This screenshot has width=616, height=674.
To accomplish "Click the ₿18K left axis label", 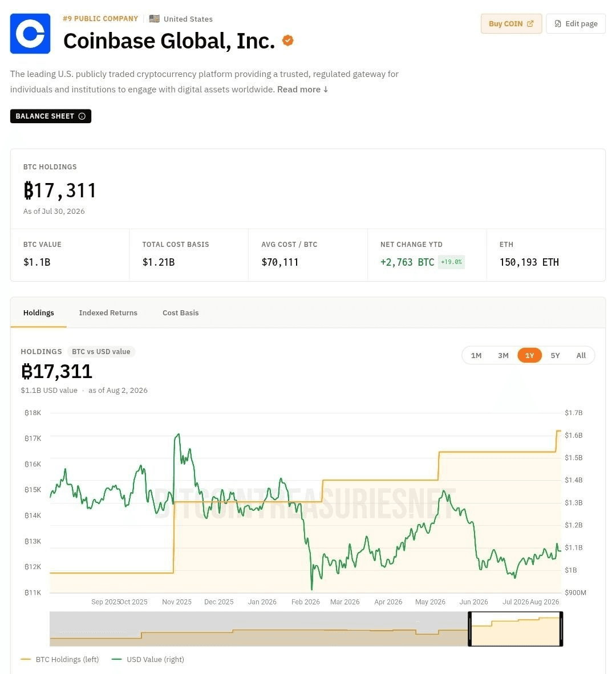I will coord(33,413).
